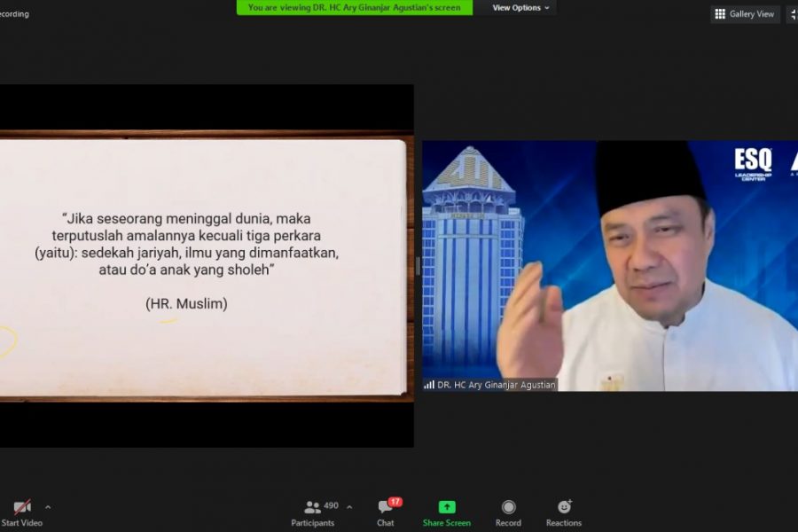The image size is (798, 532).
Task: Turn on camera with Start Video icon
Action: pos(22,508)
